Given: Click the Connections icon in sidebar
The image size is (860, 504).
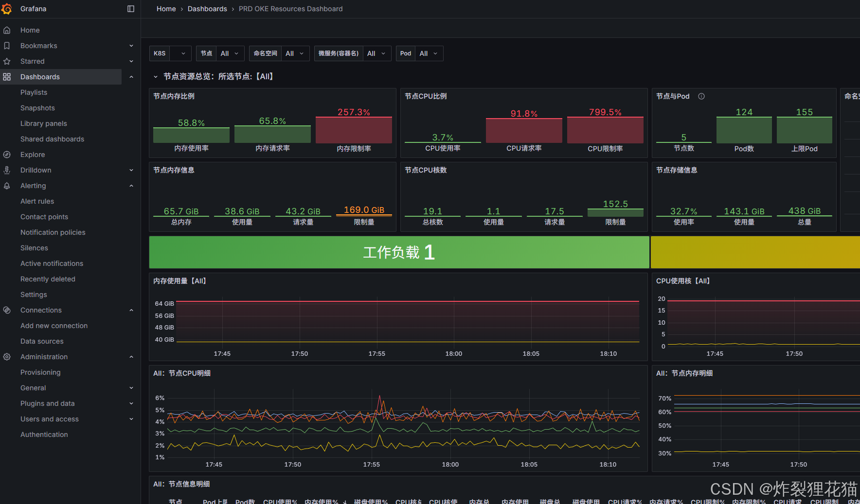Looking at the screenshot, I should coord(7,310).
